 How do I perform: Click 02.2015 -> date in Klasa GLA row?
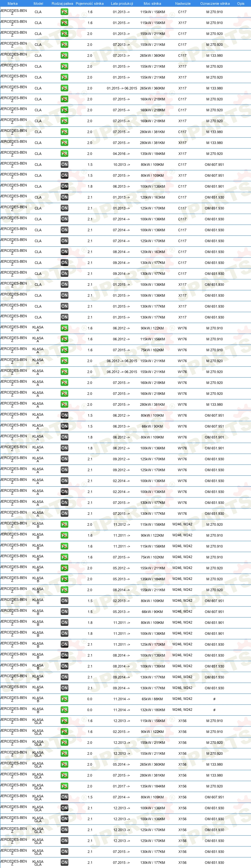click(121, 732)
